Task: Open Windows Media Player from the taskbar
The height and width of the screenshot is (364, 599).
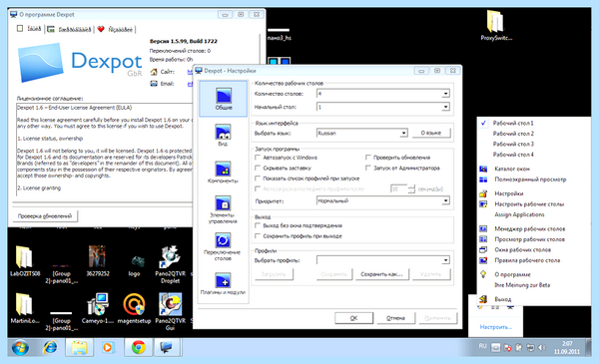Action: point(108,348)
